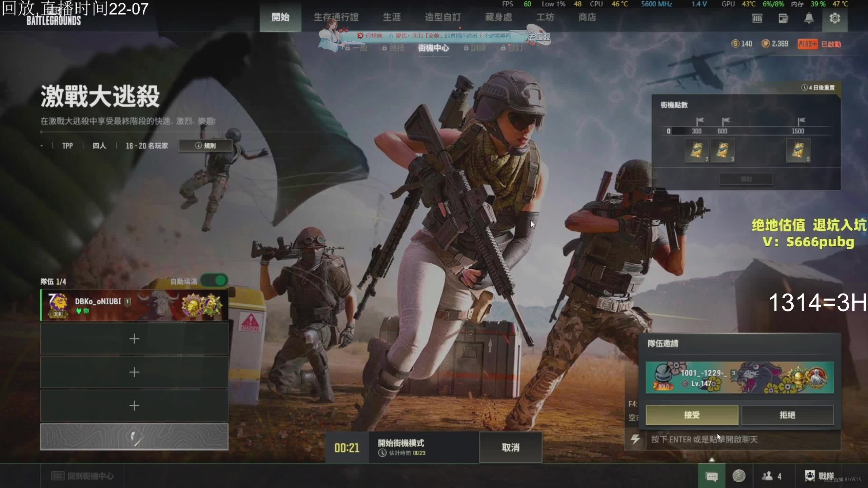
Task: Open the news page icon
Action: pyautogui.click(x=783, y=18)
